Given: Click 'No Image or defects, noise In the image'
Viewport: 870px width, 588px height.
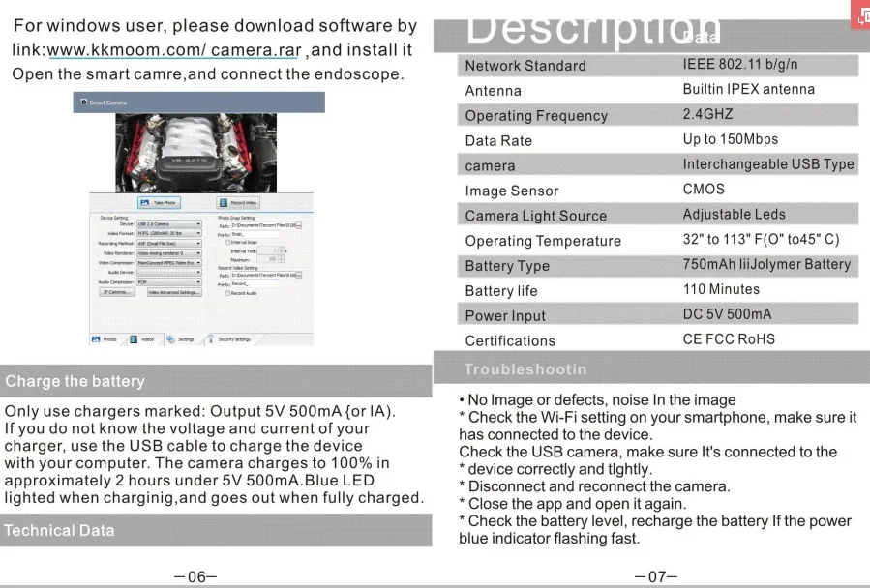Looking at the screenshot, I should point(597,400).
